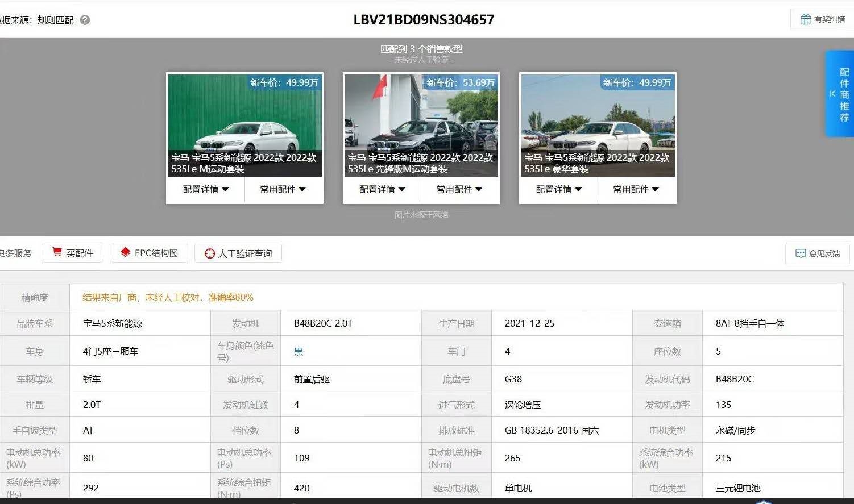854x504 pixels.
Task: Click the 人工验证查询 target icon
Action: click(210, 253)
